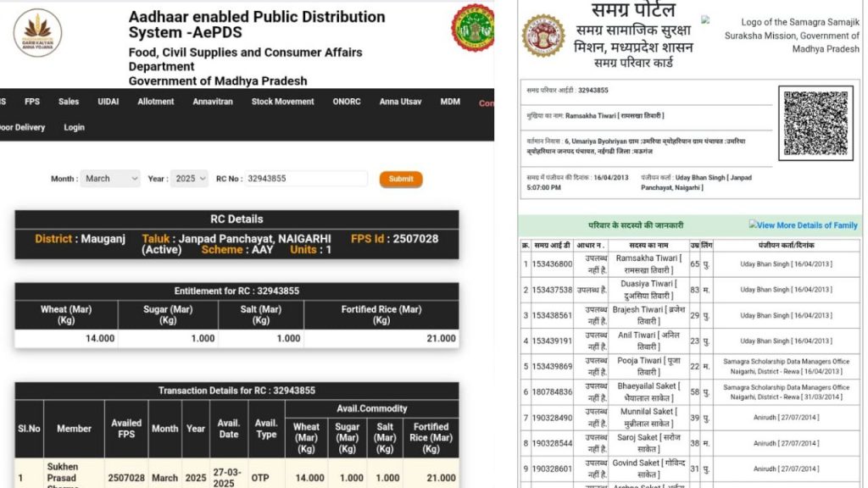The image size is (868, 488).
Task: Click the Madhya Pradesh government emblem
Action: [473, 28]
